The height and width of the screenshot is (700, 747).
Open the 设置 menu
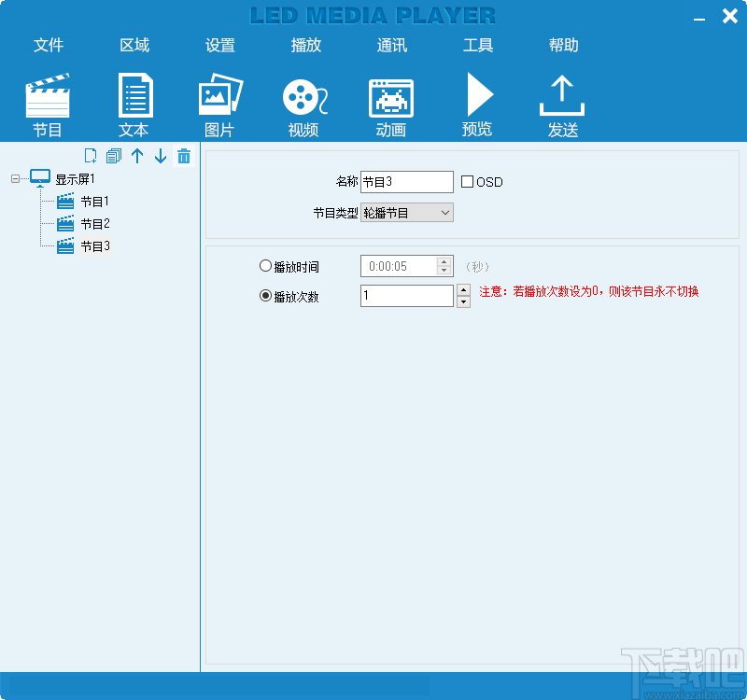click(x=219, y=44)
